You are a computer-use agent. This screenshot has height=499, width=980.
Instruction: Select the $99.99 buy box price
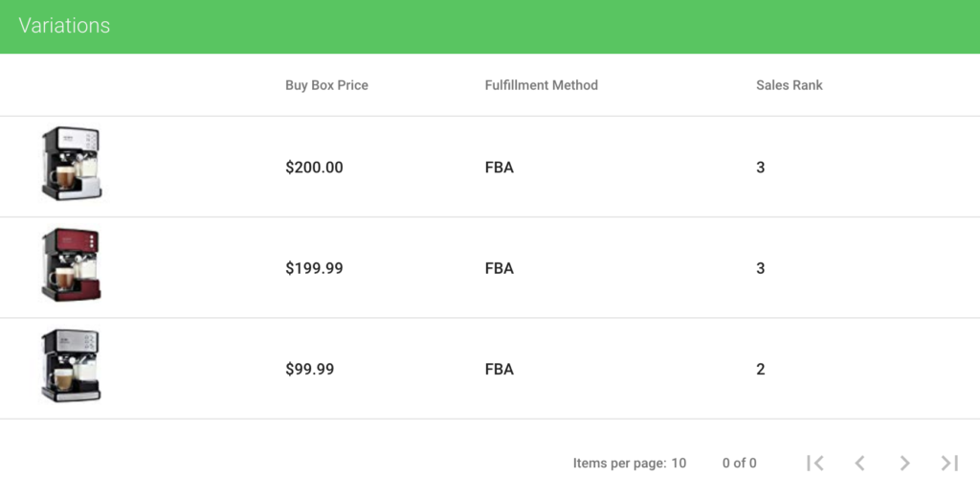click(309, 369)
